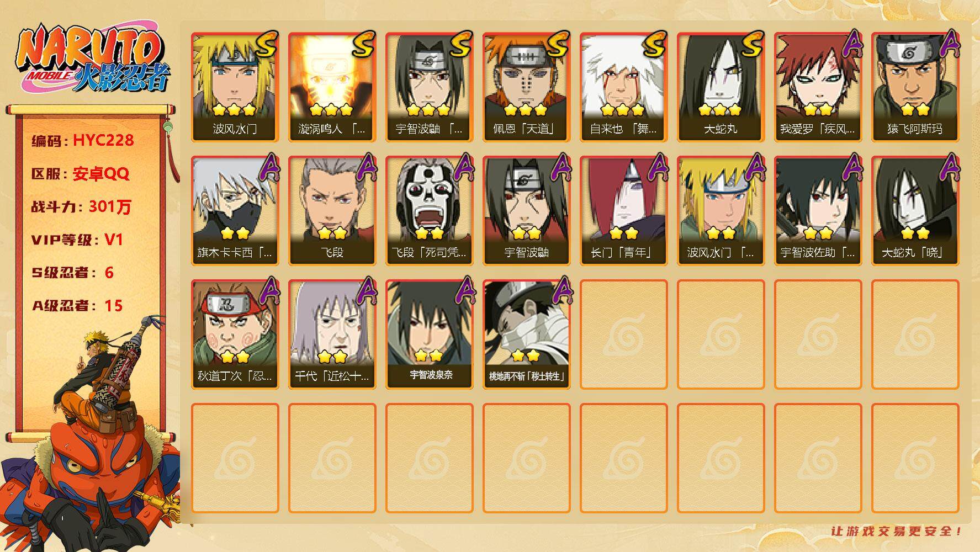Click the 让游戏交易更安全 slogan
This screenshot has height=552, width=980.
coord(896,531)
